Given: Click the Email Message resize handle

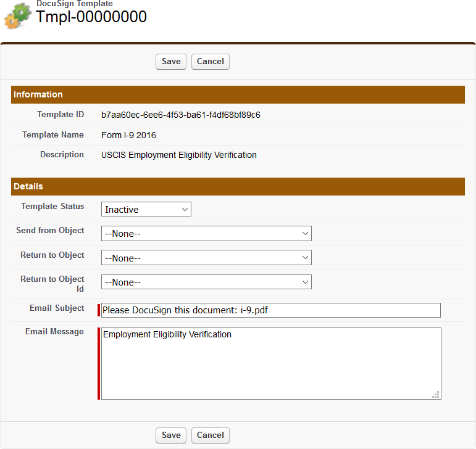Looking at the screenshot, I should pos(436,395).
